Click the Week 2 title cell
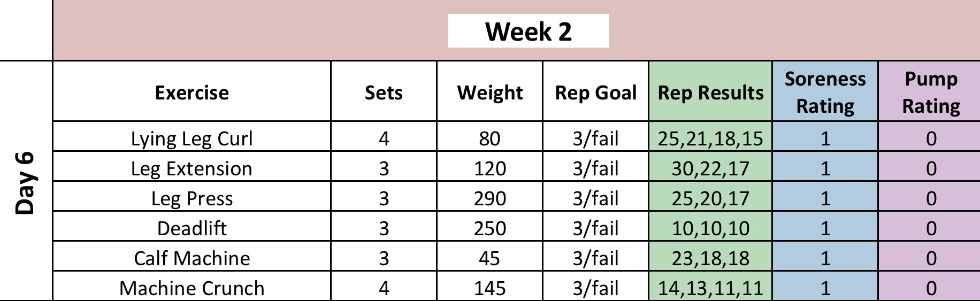Viewport: 980px width, 301px height. pos(528,31)
